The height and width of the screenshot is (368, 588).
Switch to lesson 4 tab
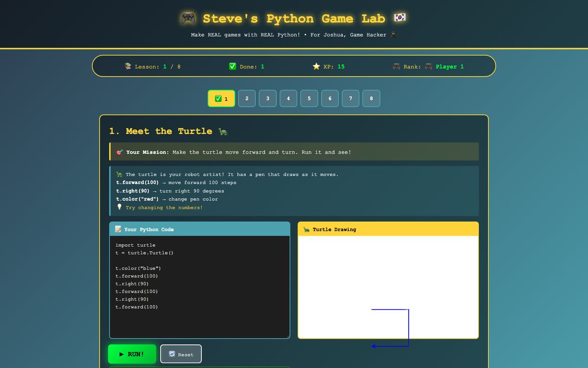(288, 99)
